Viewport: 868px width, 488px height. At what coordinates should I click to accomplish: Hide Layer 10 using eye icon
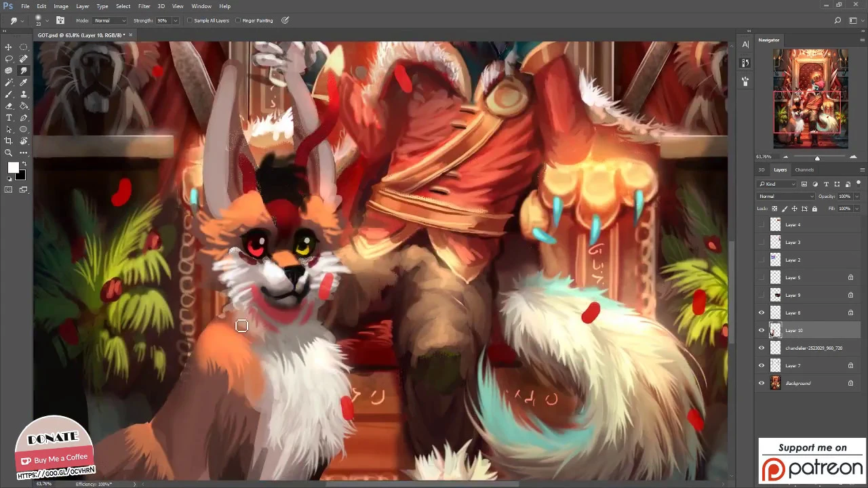(761, 330)
